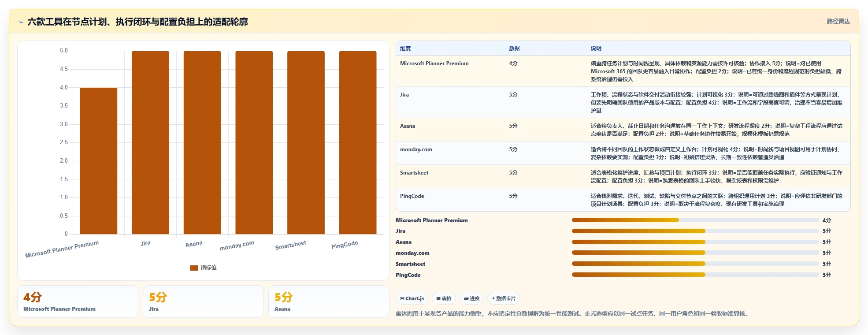Image resolution: width=868 pixels, height=335 pixels.
Task: Click the Asana bar in the chart
Action: tap(202, 142)
